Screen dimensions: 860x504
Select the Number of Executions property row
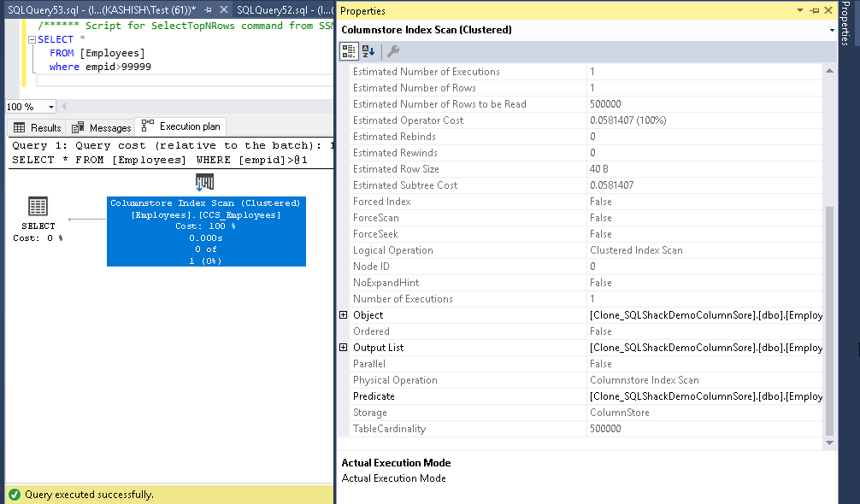586,299
